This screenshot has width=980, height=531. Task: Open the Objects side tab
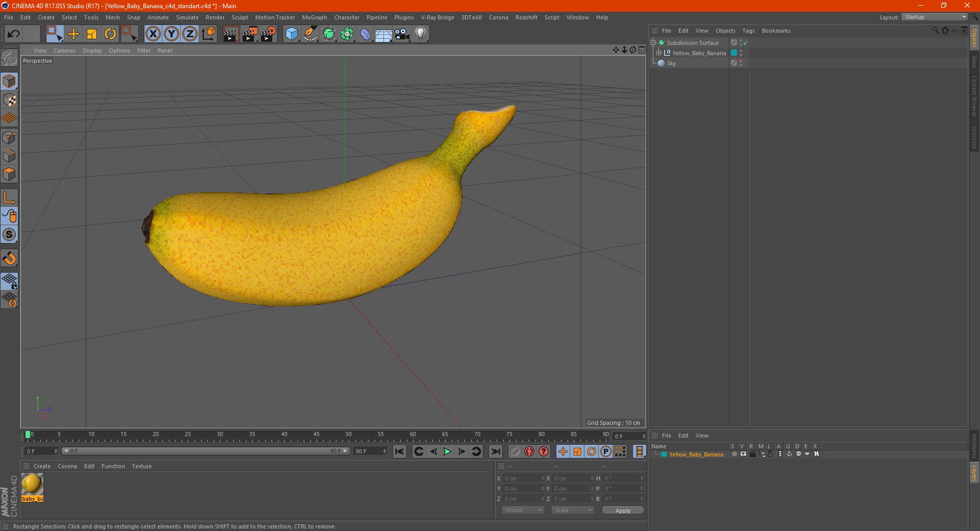click(x=974, y=37)
